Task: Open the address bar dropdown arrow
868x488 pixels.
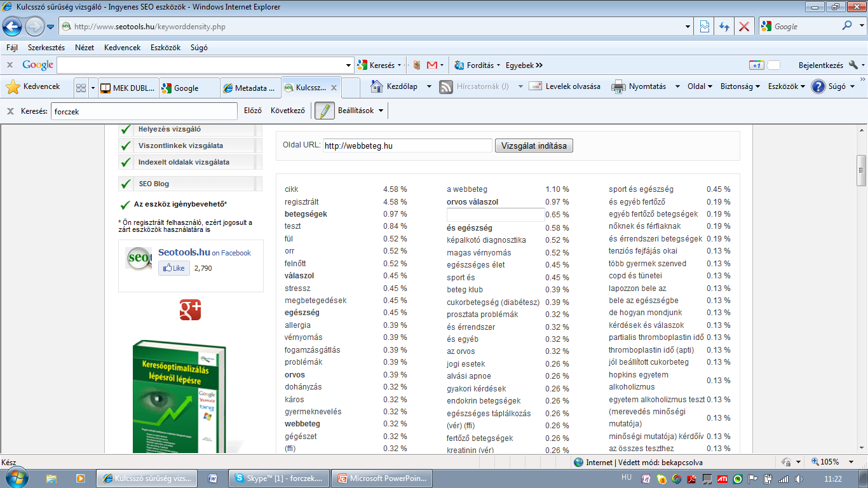Action: click(x=688, y=27)
